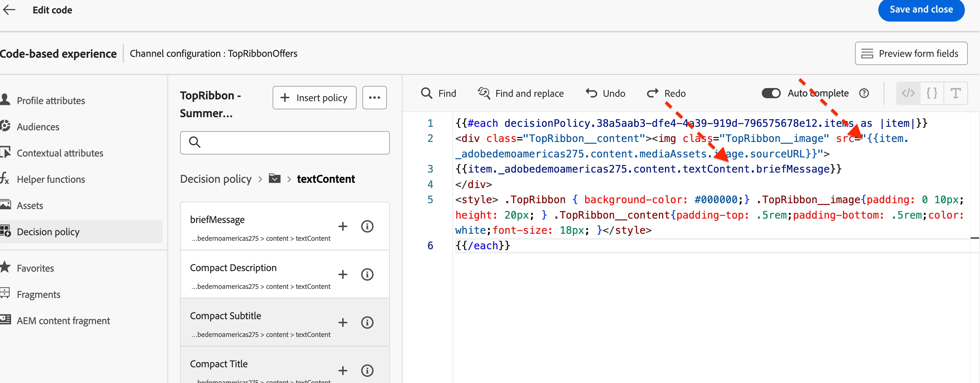This screenshot has width=980, height=383.
Task: Show info for Compact Description
Action: coord(367,275)
